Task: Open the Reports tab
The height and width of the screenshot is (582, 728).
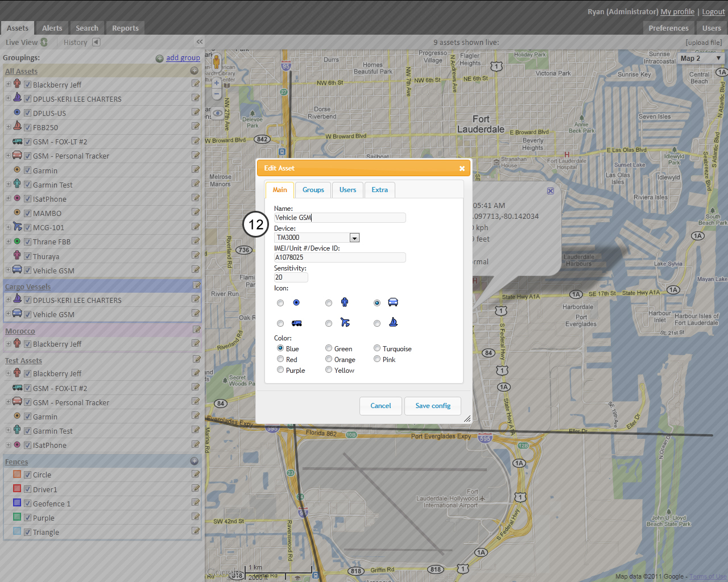Action: click(125, 28)
